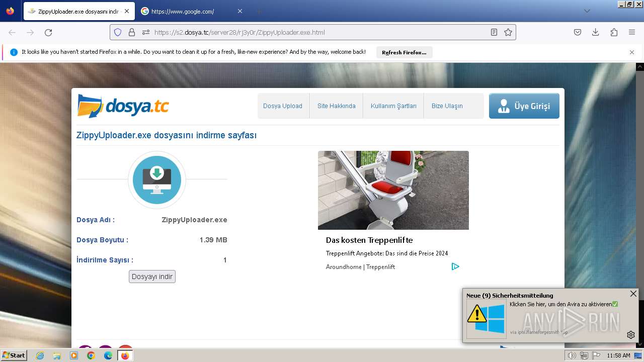
Task: Open the Firefox application menu
Action: pyautogui.click(x=632, y=32)
